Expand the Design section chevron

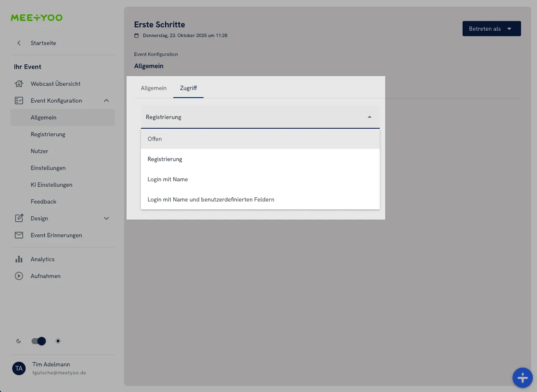[106, 218]
